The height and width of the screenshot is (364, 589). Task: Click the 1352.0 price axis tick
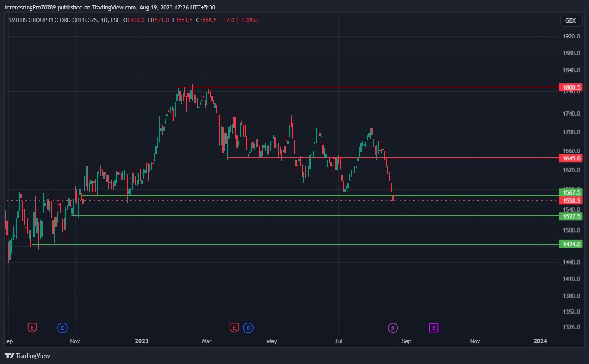click(x=572, y=312)
